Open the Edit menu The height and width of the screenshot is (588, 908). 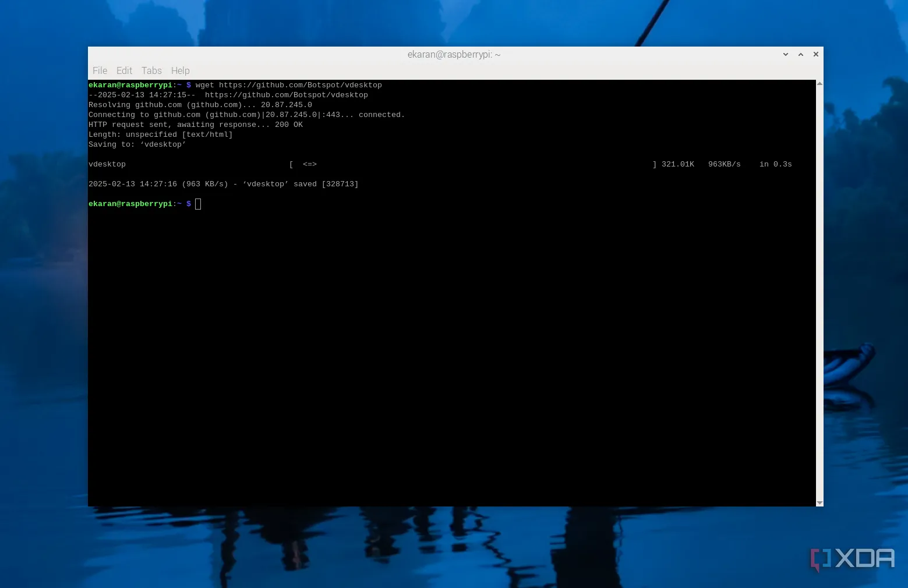[124, 70]
